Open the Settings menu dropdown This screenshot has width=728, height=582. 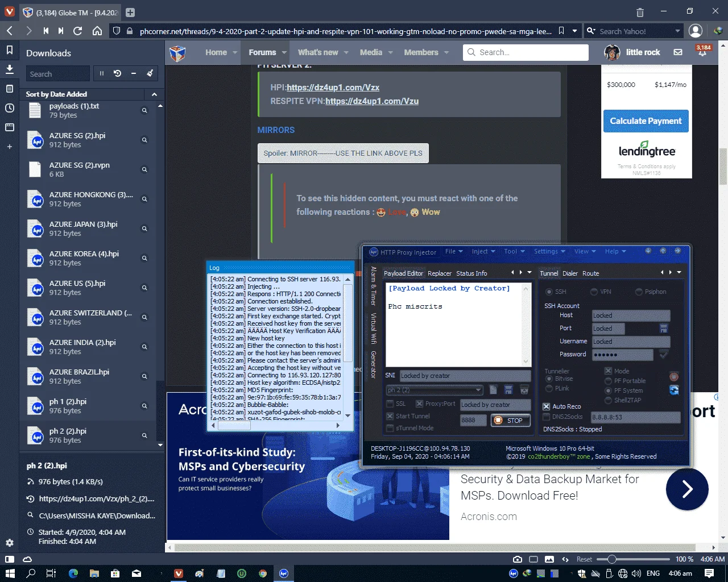tap(549, 251)
